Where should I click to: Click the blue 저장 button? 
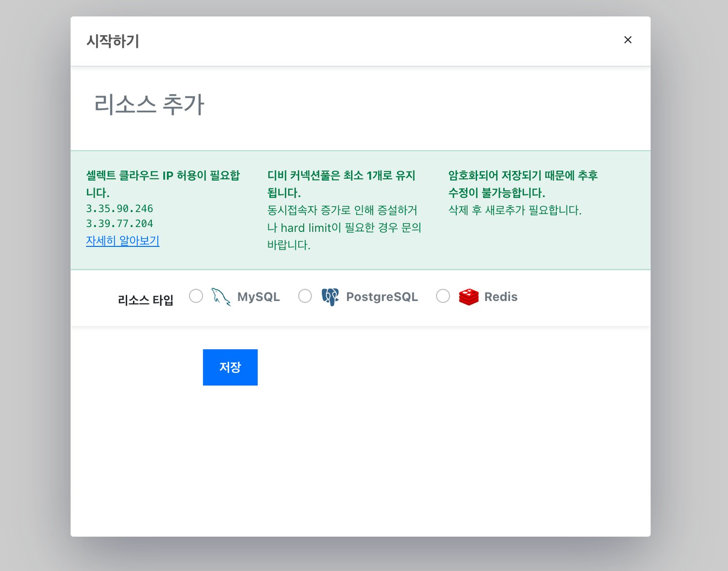click(230, 367)
